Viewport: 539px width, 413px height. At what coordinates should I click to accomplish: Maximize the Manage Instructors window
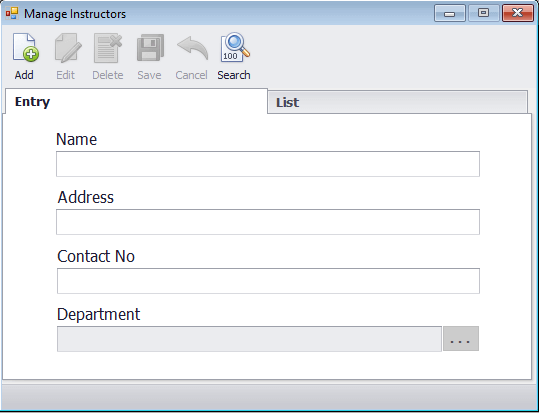(x=484, y=13)
